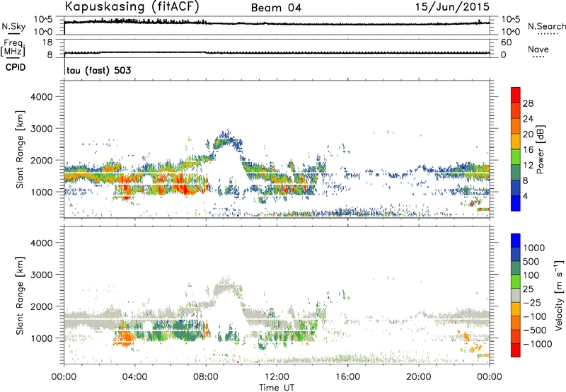Click the 'Kapuskasing (fitACF)' plot title
This screenshot has width=566, height=392.
click(132, 7)
